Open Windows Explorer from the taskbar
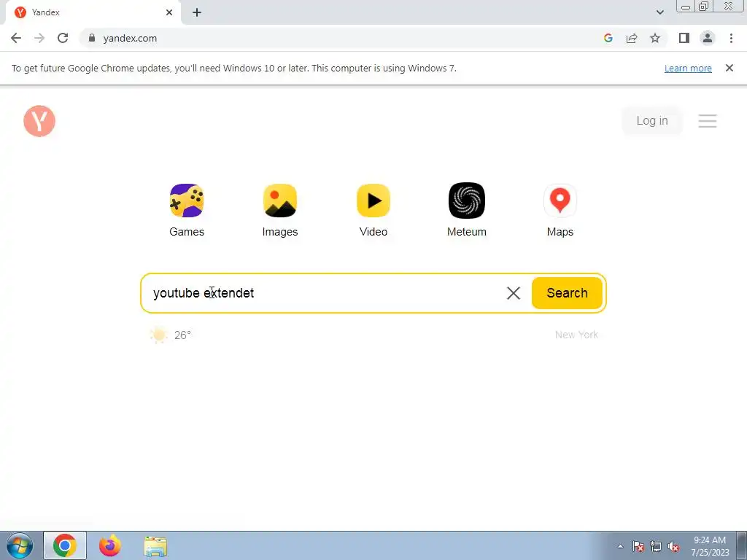This screenshot has height=560, width=747. 156,545
